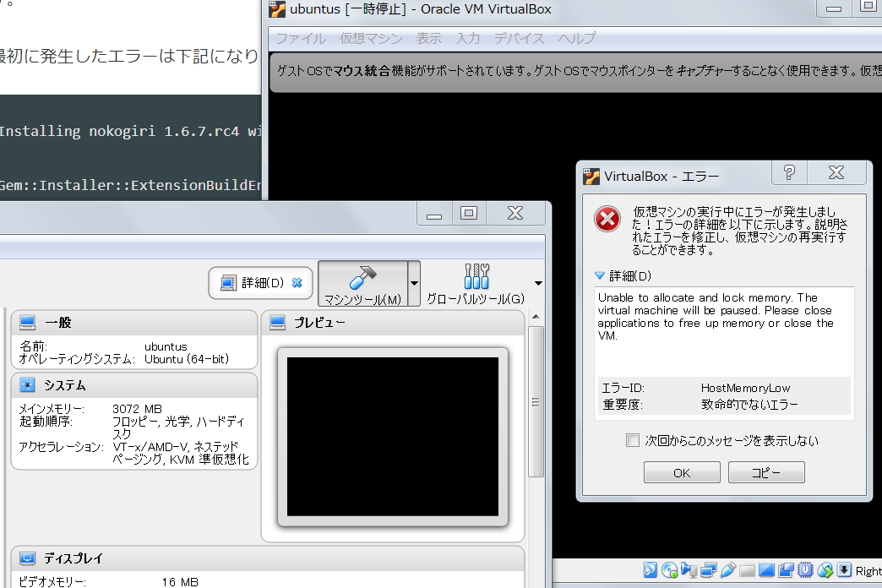Open Global Tools (グローバルツール)
This screenshot has width=882, height=588.
click(x=476, y=284)
